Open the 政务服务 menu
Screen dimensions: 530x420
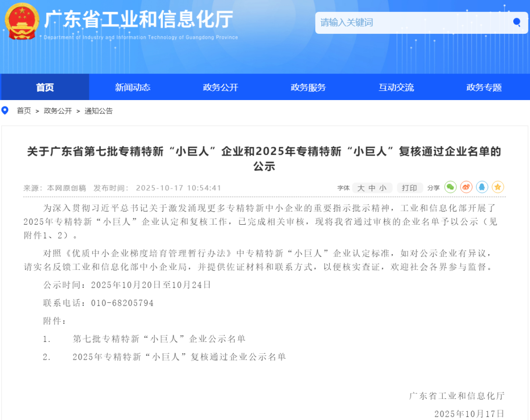(308, 87)
